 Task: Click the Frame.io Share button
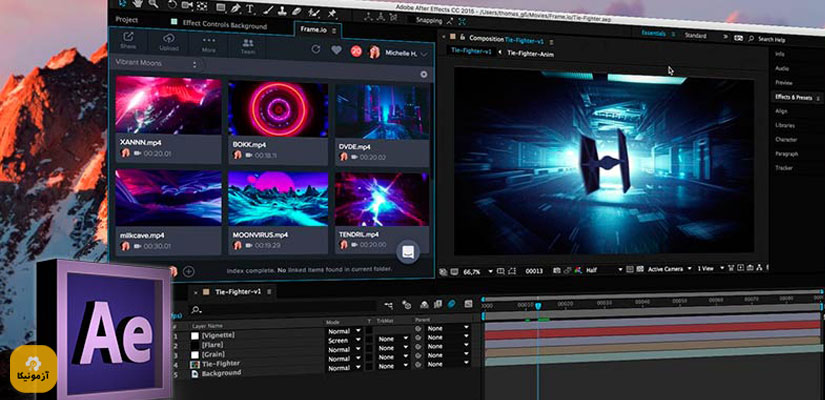click(x=128, y=41)
